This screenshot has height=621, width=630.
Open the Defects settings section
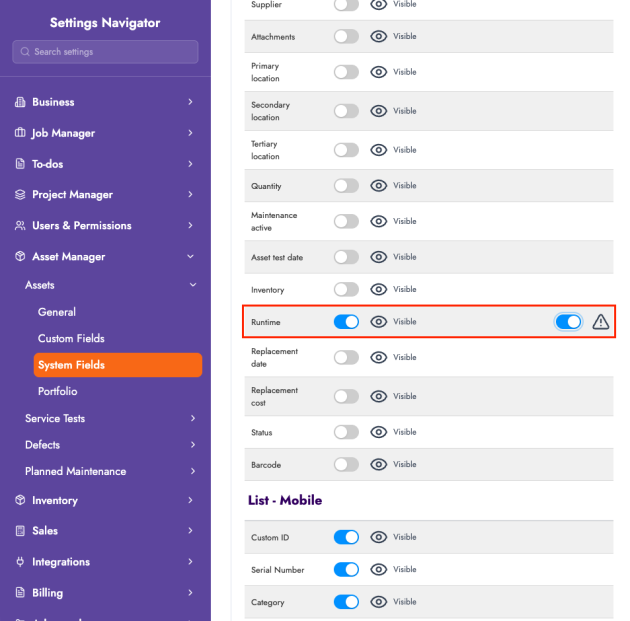click(43, 445)
